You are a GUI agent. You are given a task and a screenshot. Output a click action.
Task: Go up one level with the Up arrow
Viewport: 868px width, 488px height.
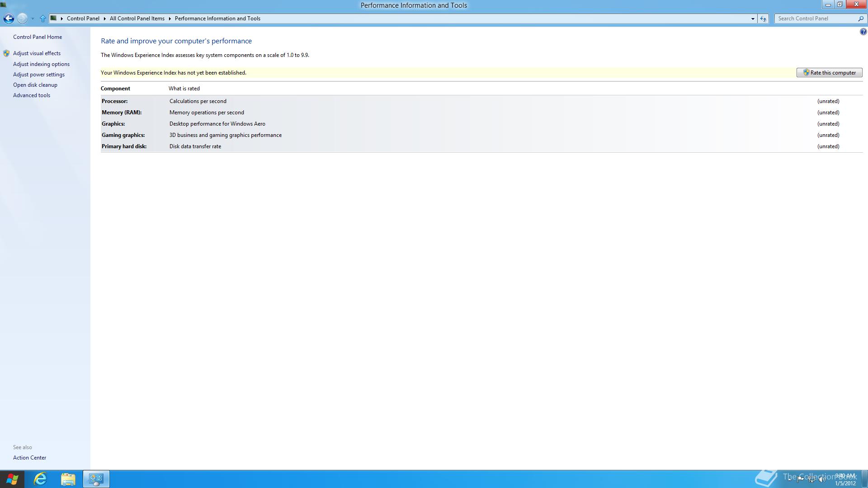click(x=43, y=19)
